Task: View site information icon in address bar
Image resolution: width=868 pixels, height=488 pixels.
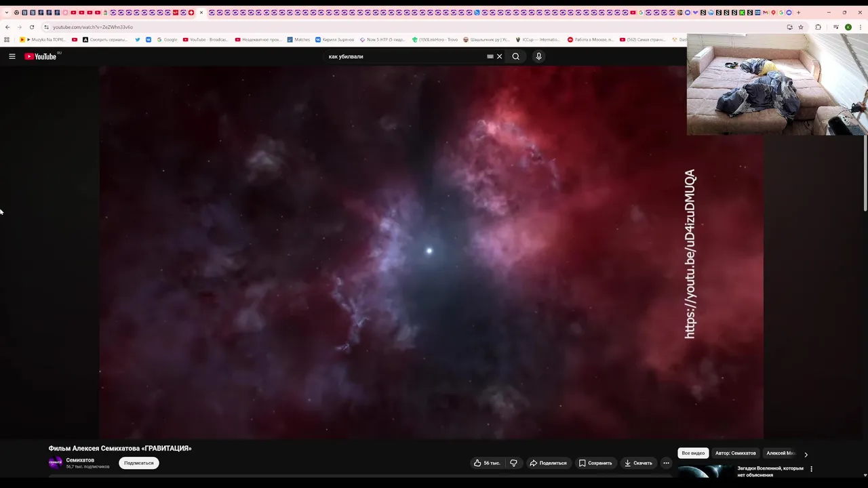Action: [46, 27]
